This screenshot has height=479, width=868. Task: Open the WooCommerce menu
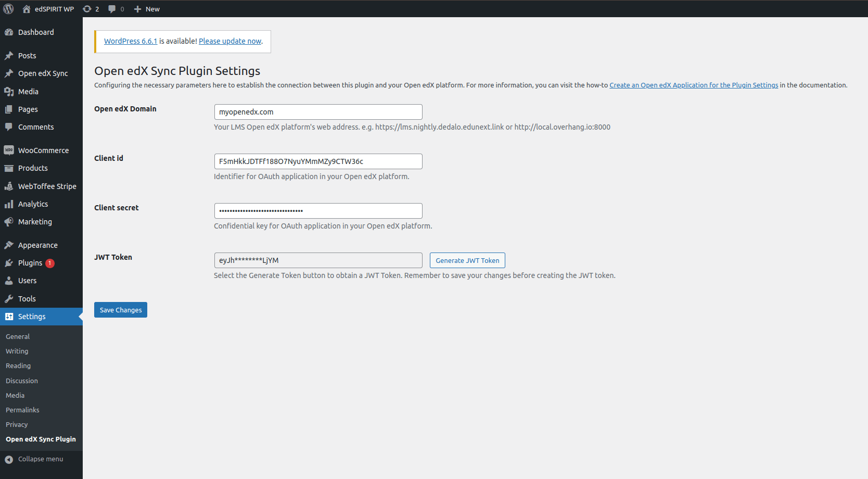click(41, 150)
